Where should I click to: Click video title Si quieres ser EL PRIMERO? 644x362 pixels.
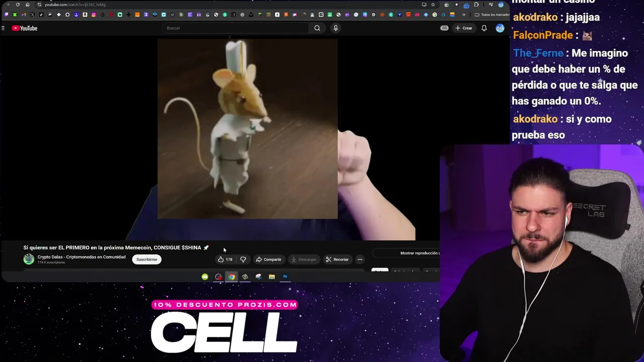pyautogui.click(x=116, y=247)
